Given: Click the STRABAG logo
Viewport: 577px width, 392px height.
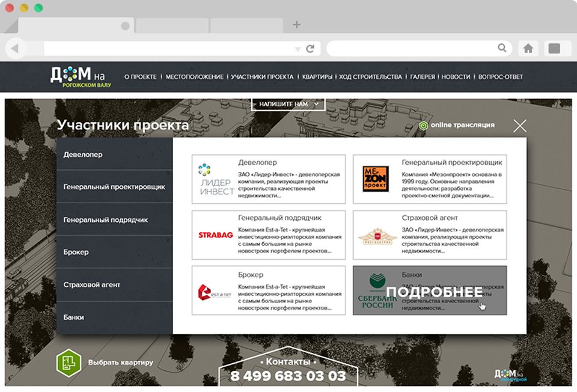Looking at the screenshot, I should point(215,235).
